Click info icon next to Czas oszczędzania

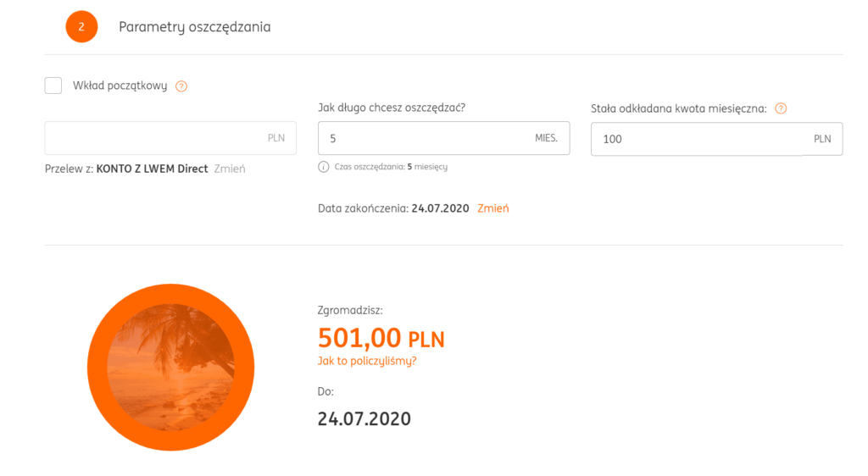tap(323, 167)
